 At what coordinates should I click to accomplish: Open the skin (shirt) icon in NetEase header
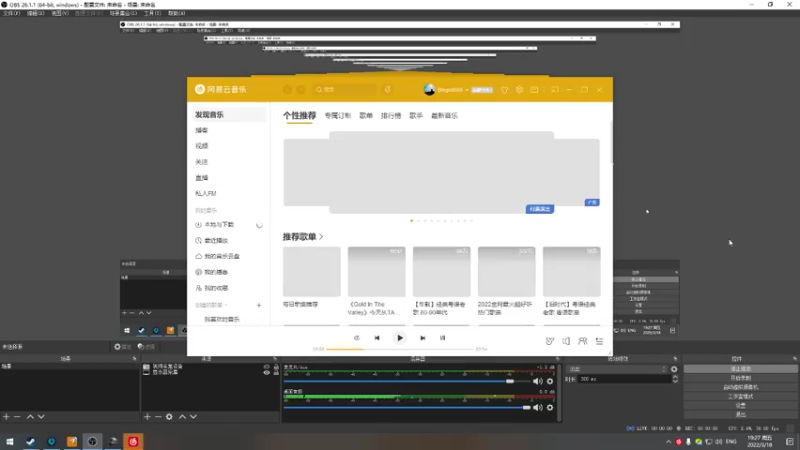click(505, 90)
